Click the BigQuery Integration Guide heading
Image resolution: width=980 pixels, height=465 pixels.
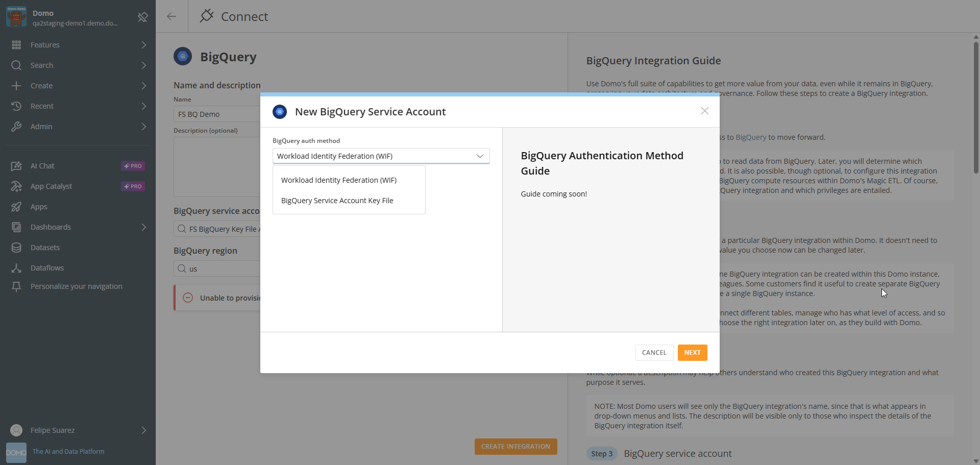653,61
